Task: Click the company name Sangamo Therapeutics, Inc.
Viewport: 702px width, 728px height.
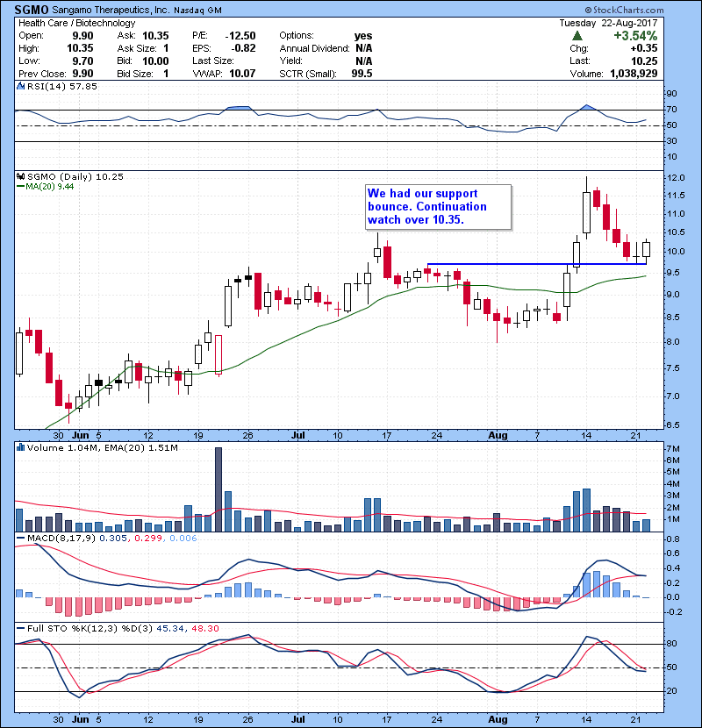Action: tap(111, 10)
